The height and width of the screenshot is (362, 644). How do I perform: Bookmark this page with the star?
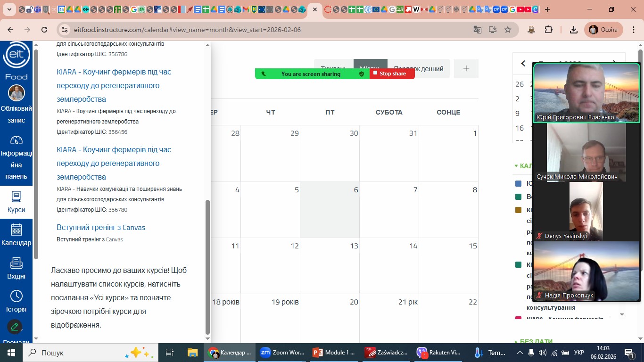click(x=508, y=30)
